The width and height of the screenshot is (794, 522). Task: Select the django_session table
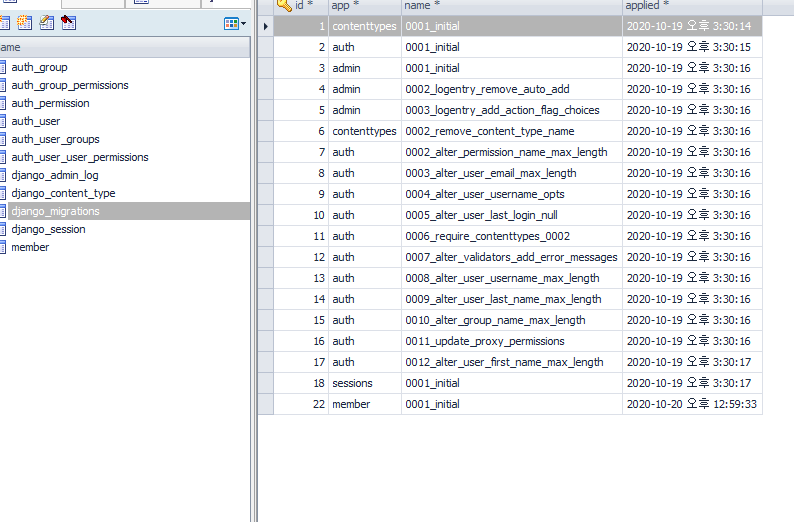(x=48, y=229)
